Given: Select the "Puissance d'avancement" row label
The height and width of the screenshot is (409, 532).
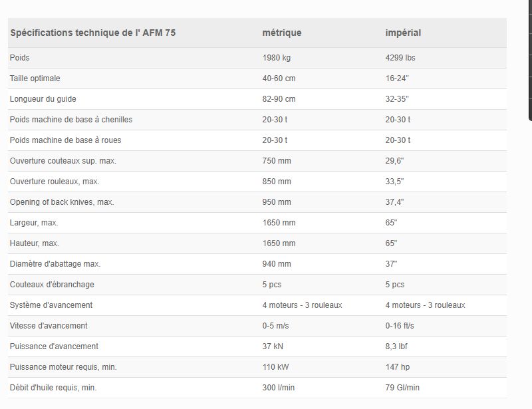Looking at the screenshot, I should [x=54, y=346].
